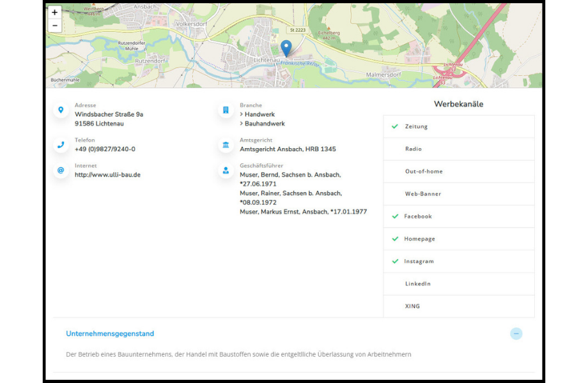The height and width of the screenshot is (383, 588).
Task: Click the green check next to Facebook
Action: [x=395, y=216]
